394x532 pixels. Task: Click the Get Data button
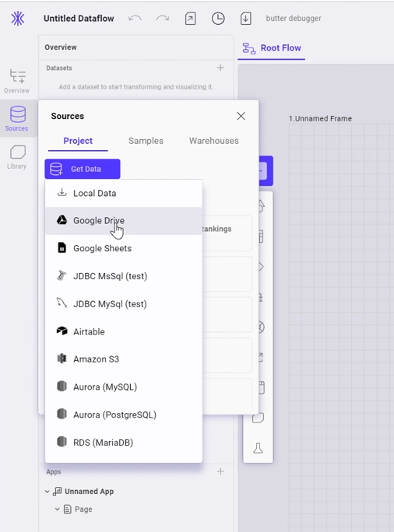point(83,169)
